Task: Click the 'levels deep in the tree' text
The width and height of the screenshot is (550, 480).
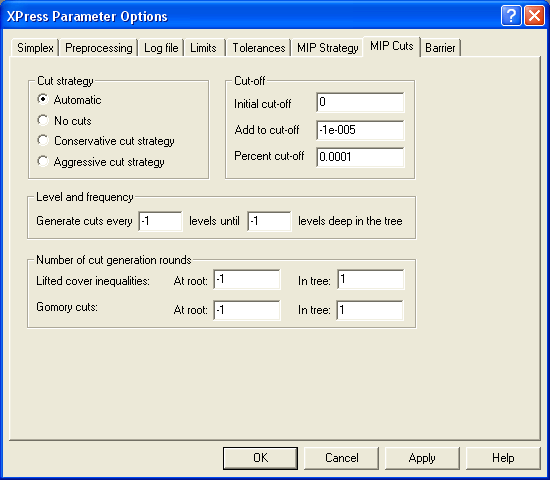Action: pos(350,221)
